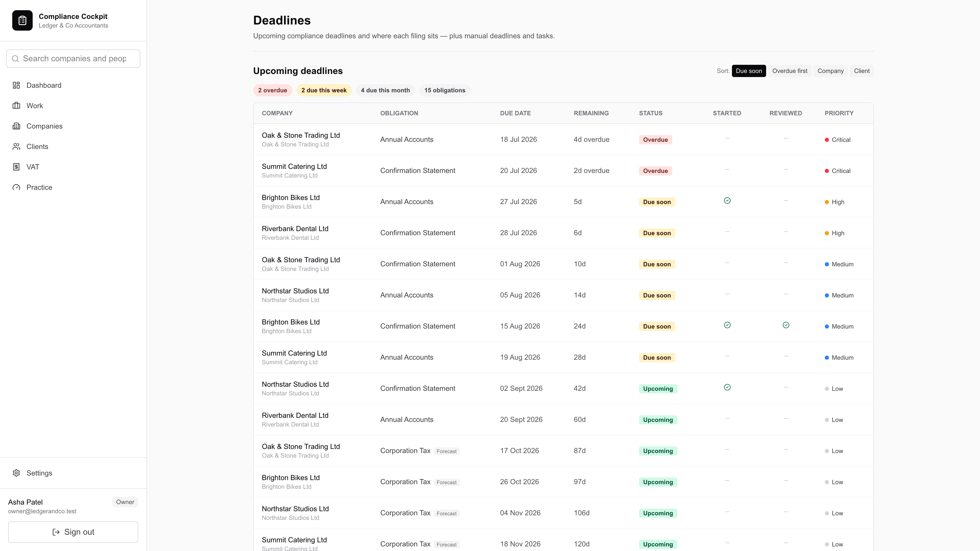The image size is (980, 551).
Task: Click Northstar Studios Ltd Corporation Tax company name
Action: point(295,509)
